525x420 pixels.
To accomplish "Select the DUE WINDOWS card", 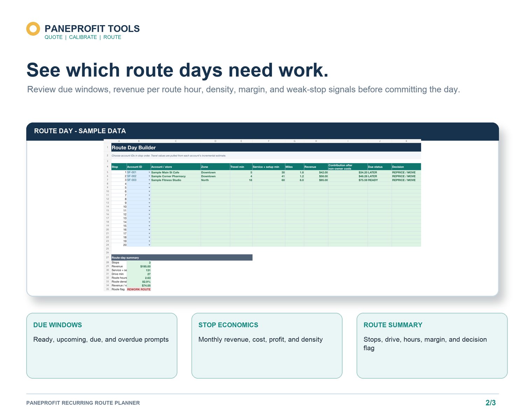I will click(102, 346).
